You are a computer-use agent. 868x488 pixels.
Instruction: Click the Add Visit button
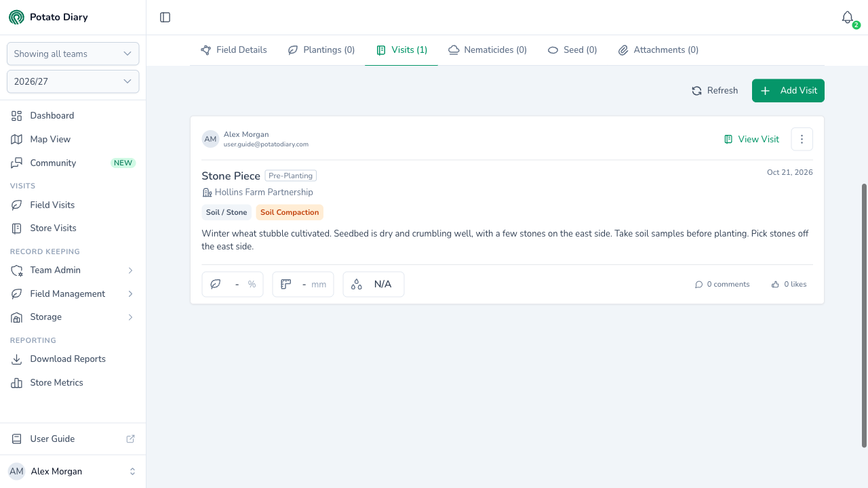click(788, 91)
